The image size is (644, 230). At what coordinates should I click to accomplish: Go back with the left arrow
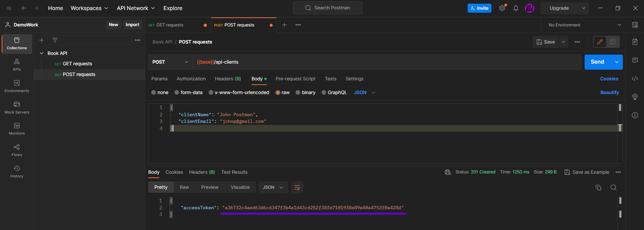[24, 8]
